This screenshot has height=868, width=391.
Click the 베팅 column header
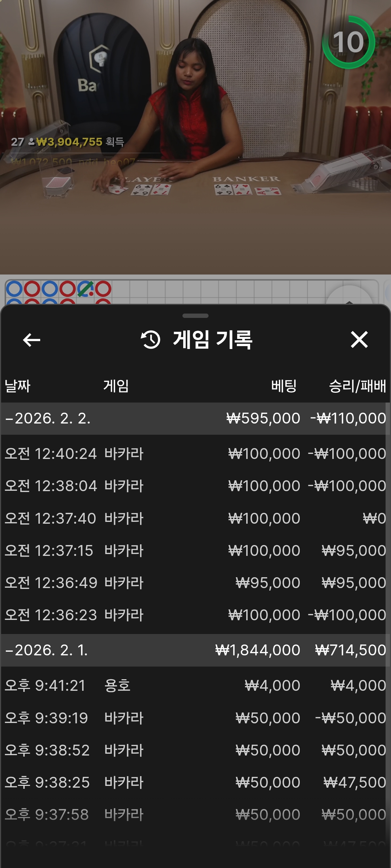(x=284, y=386)
